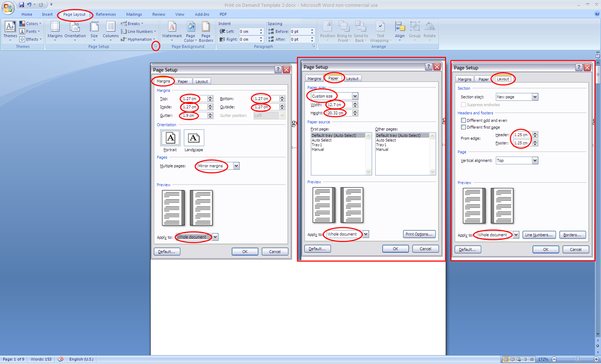Select the Paper tab in Page Setup
The width and height of the screenshot is (601, 364).
(x=334, y=78)
